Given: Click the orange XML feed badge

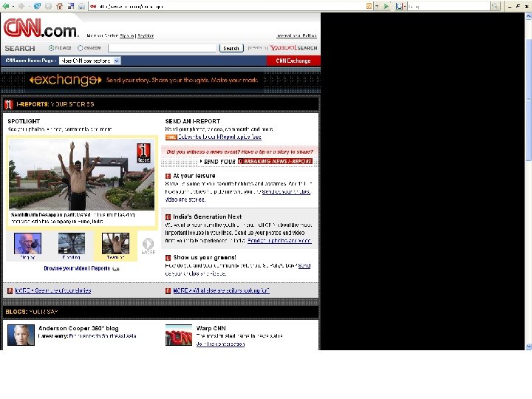Looking at the screenshot, I should [x=171, y=137].
